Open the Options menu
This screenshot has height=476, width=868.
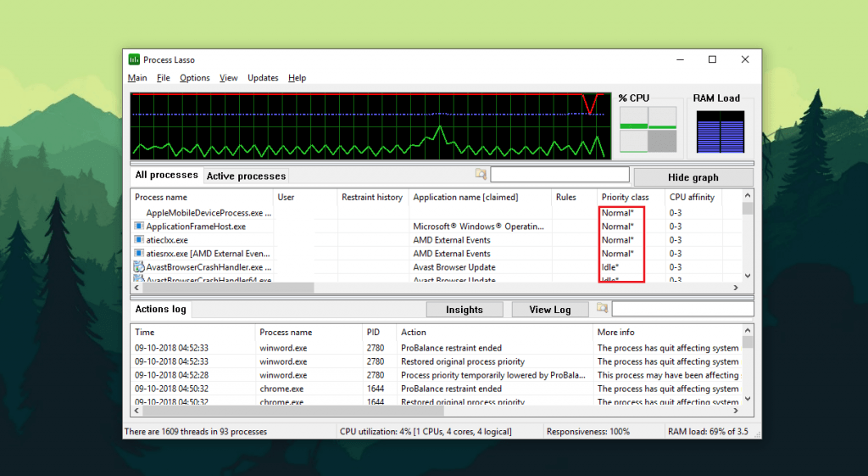tap(195, 77)
